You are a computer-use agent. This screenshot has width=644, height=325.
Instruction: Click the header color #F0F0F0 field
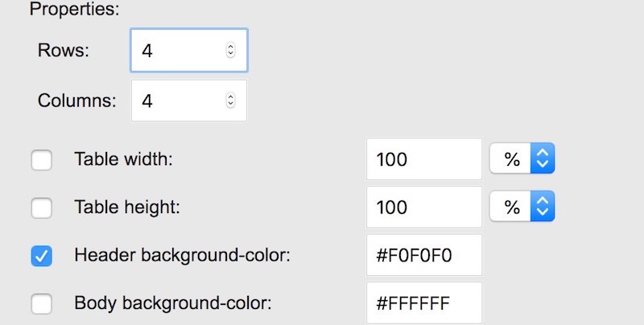424,255
